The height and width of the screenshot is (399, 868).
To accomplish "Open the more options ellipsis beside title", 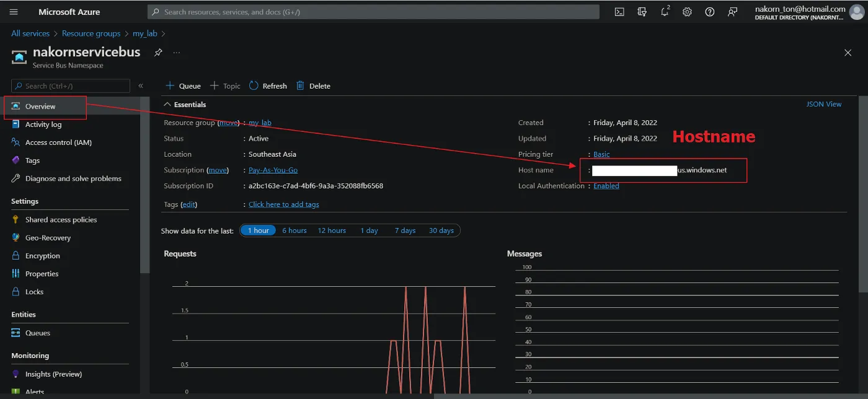I will (x=177, y=53).
